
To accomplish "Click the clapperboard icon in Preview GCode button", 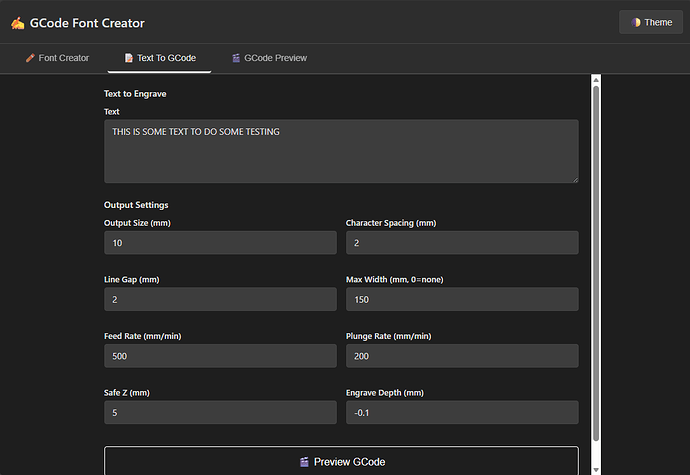I will click(x=304, y=462).
